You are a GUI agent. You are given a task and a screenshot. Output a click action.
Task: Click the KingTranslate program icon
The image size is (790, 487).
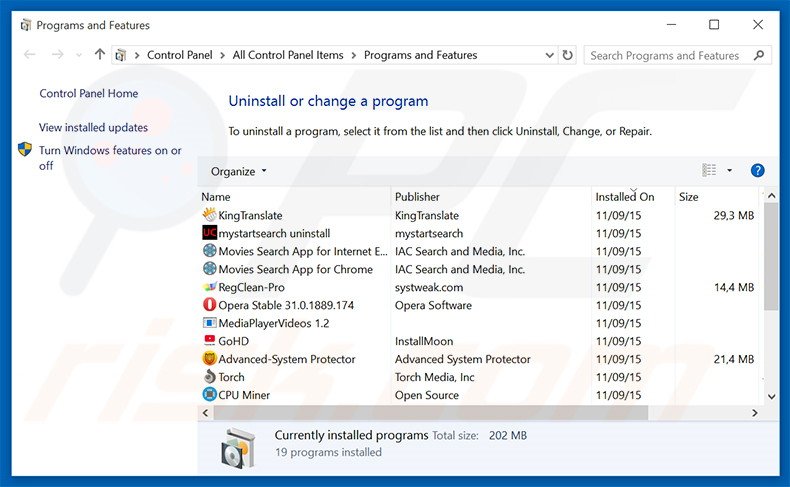(x=209, y=215)
